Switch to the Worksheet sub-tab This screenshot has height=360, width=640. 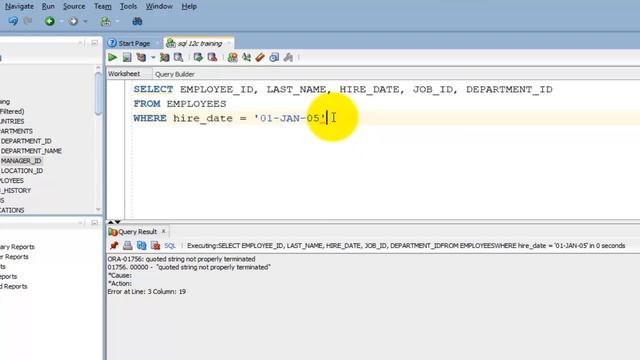point(124,74)
